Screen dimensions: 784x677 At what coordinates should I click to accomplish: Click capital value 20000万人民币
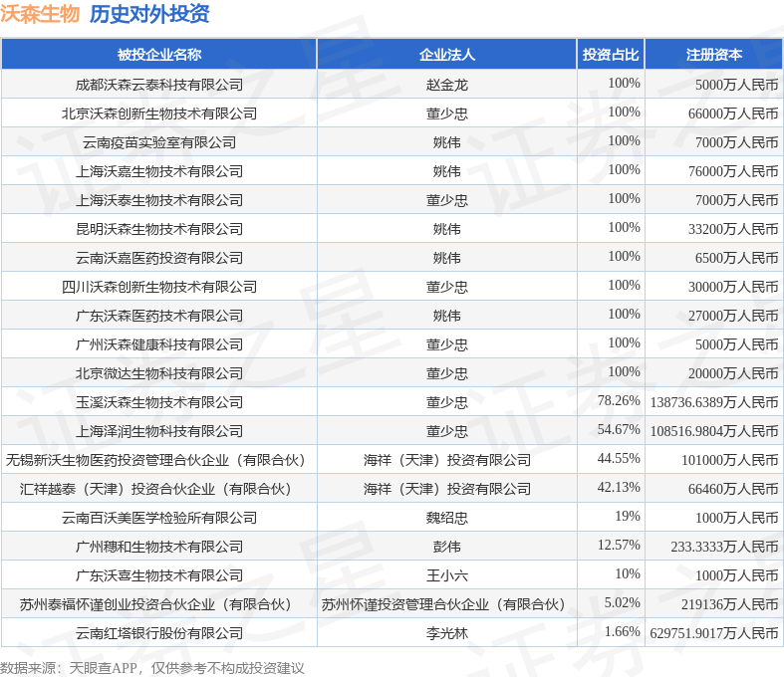733,373
